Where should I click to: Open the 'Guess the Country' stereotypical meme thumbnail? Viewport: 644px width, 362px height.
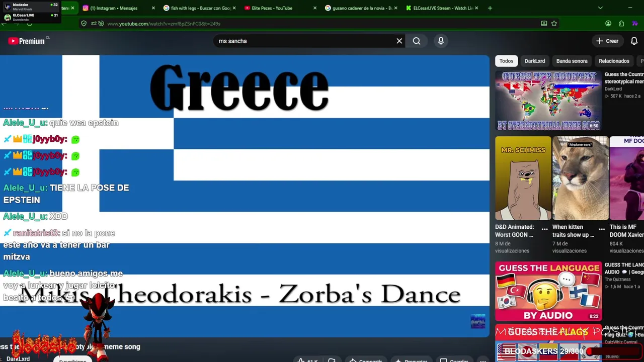click(548, 101)
